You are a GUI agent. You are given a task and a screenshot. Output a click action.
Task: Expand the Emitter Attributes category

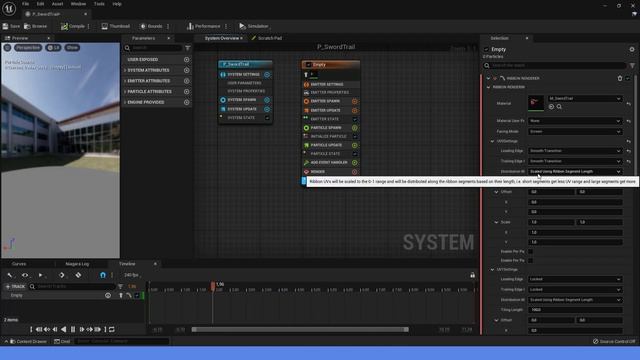pyautogui.click(x=125, y=81)
